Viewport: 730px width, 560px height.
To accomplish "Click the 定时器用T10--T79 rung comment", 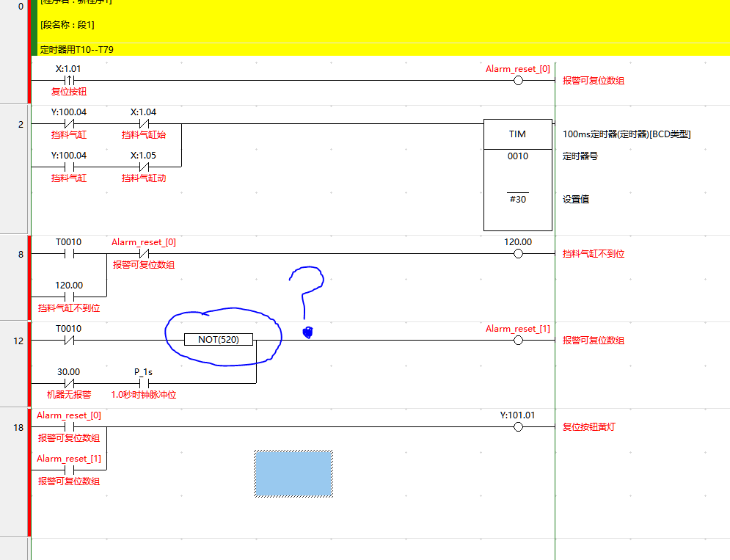I will tap(77, 50).
